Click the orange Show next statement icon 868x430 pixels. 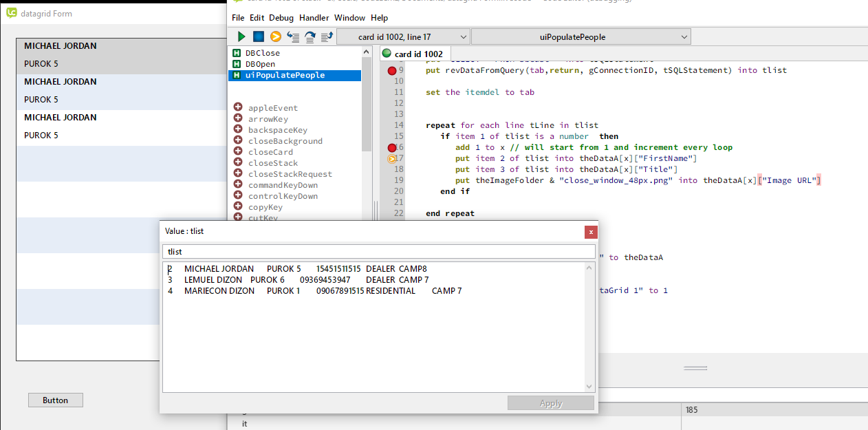275,36
